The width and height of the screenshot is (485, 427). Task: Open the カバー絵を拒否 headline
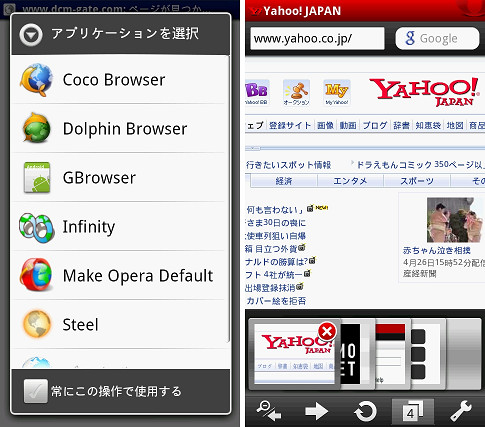276,301
